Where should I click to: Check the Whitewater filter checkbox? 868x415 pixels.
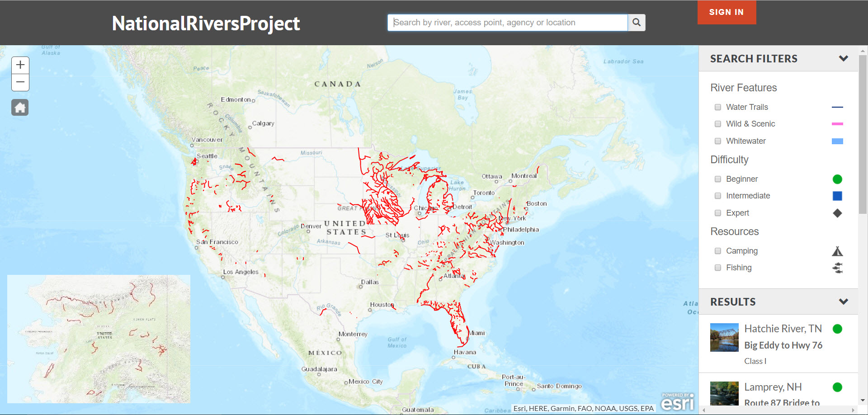pyautogui.click(x=717, y=141)
